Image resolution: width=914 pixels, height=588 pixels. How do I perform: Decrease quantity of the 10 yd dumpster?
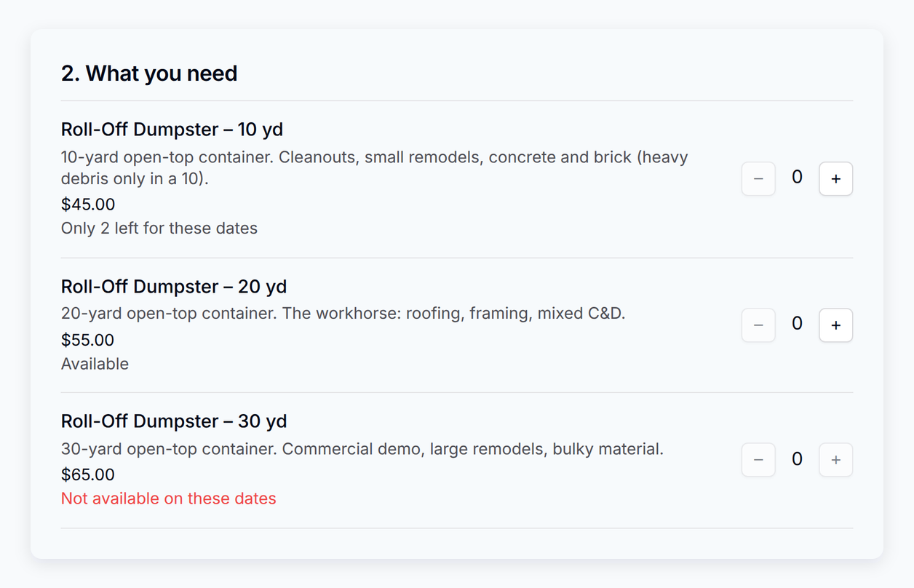[x=758, y=179]
